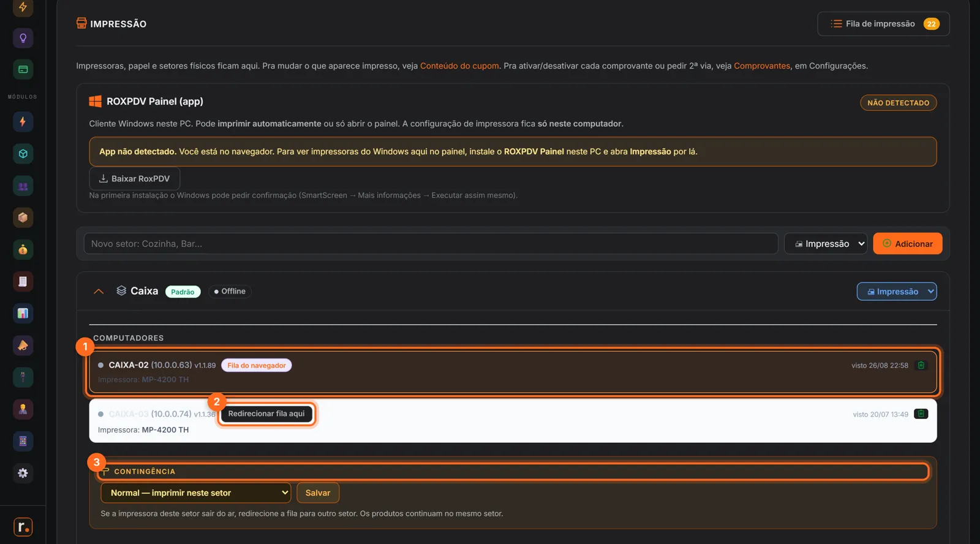Open the bar chart module icon
980x544 pixels.
pyautogui.click(x=23, y=313)
